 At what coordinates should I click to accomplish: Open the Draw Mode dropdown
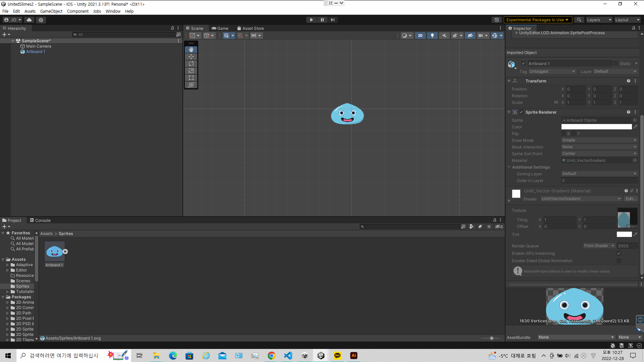coord(599,140)
